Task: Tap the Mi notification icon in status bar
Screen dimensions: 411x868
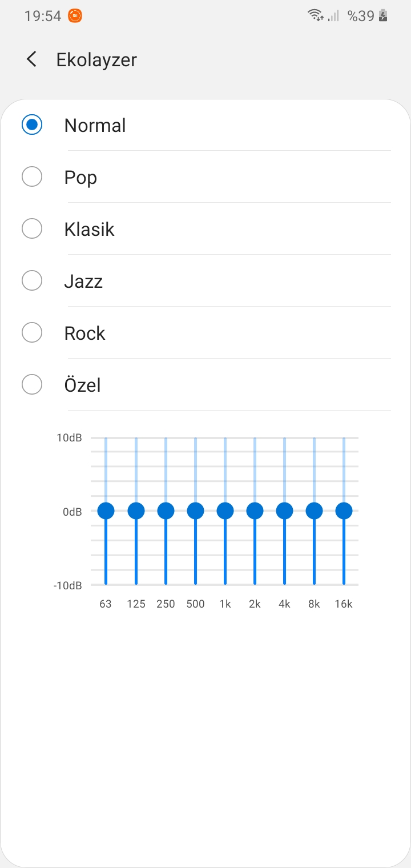Action: pyautogui.click(x=75, y=16)
